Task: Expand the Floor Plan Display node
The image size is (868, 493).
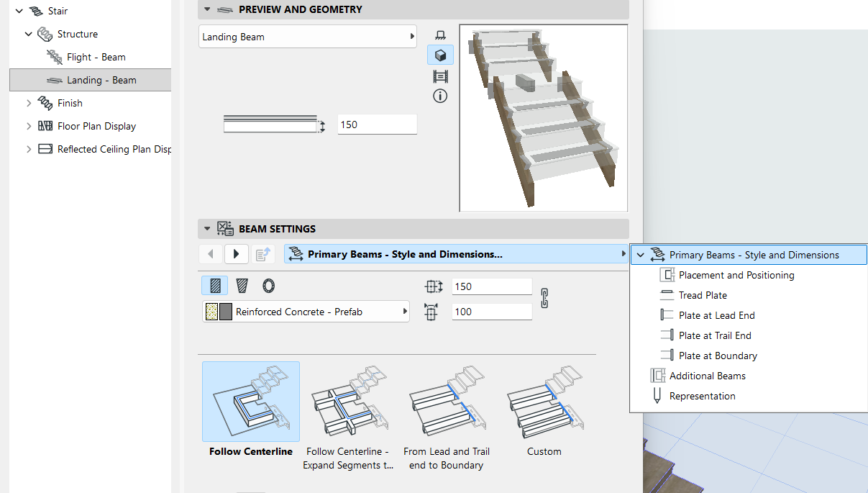Action: (x=29, y=126)
